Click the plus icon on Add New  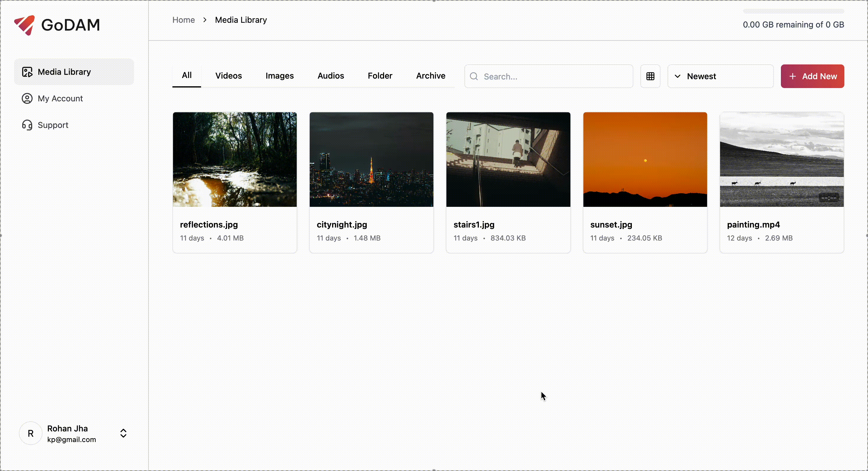point(792,77)
